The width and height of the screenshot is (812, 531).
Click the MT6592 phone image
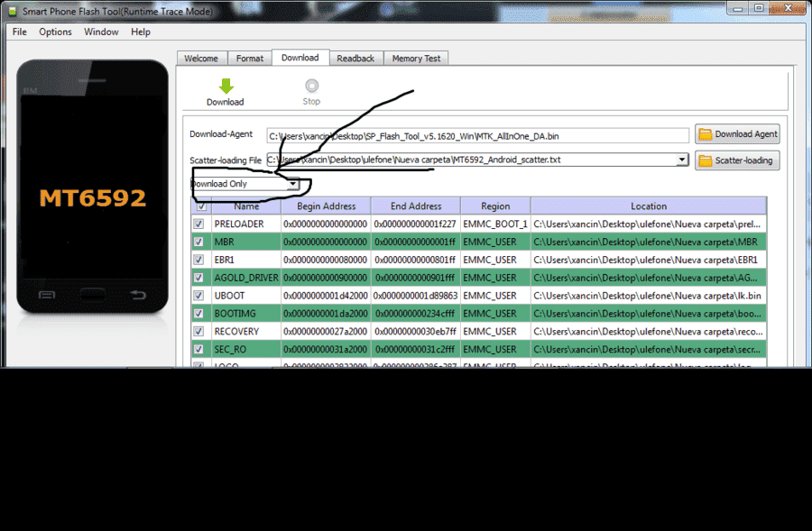(x=92, y=187)
